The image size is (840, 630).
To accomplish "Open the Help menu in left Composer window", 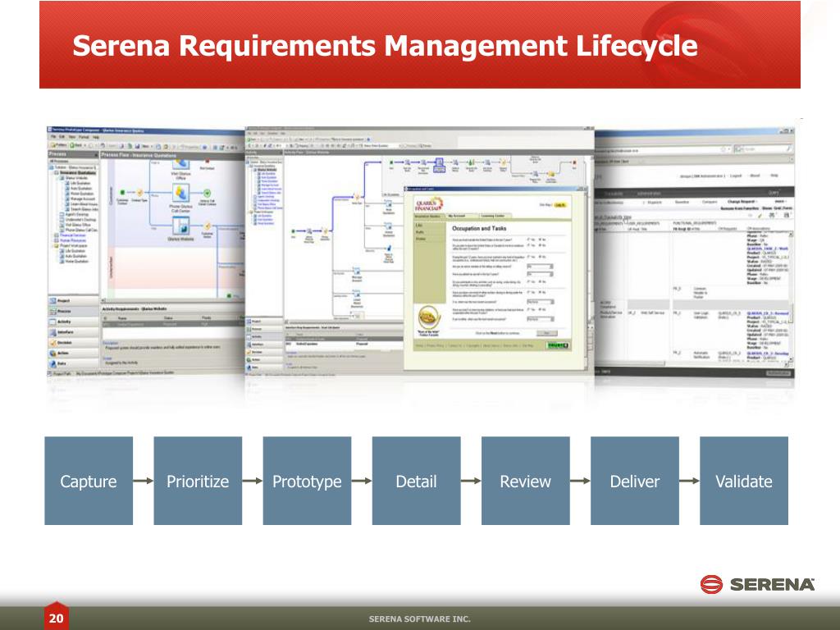I will tap(96, 137).
